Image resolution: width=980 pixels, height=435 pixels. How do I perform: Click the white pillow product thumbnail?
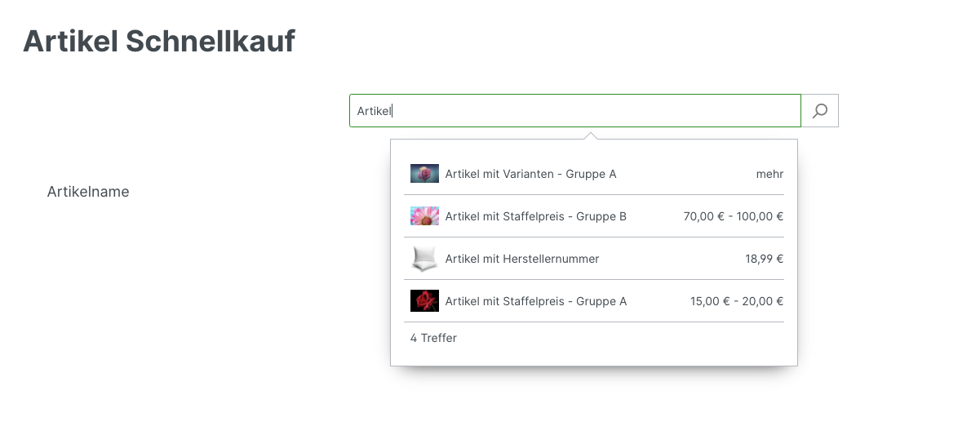coord(424,259)
